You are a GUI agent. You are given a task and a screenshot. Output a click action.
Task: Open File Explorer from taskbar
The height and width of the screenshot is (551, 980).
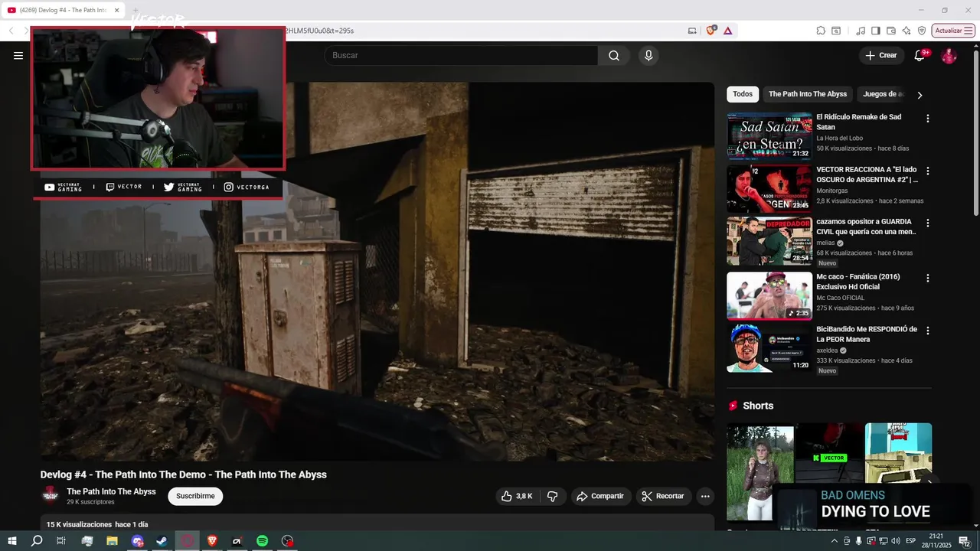click(112, 541)
